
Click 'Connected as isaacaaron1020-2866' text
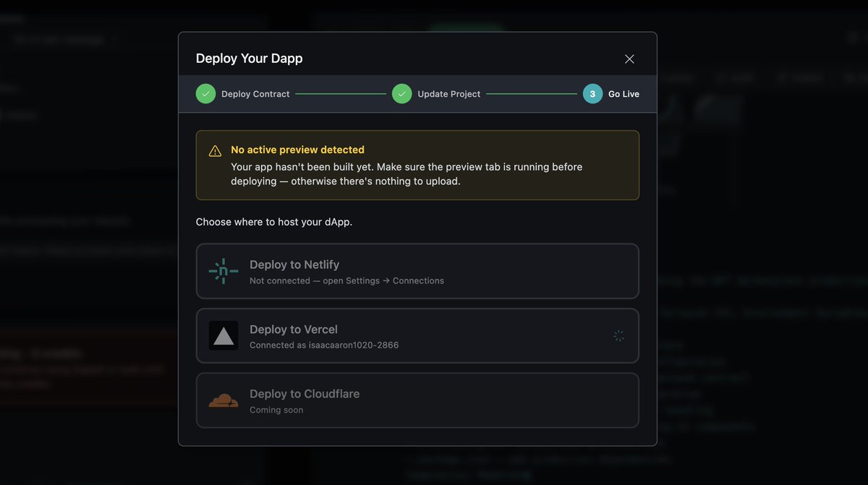324,345
